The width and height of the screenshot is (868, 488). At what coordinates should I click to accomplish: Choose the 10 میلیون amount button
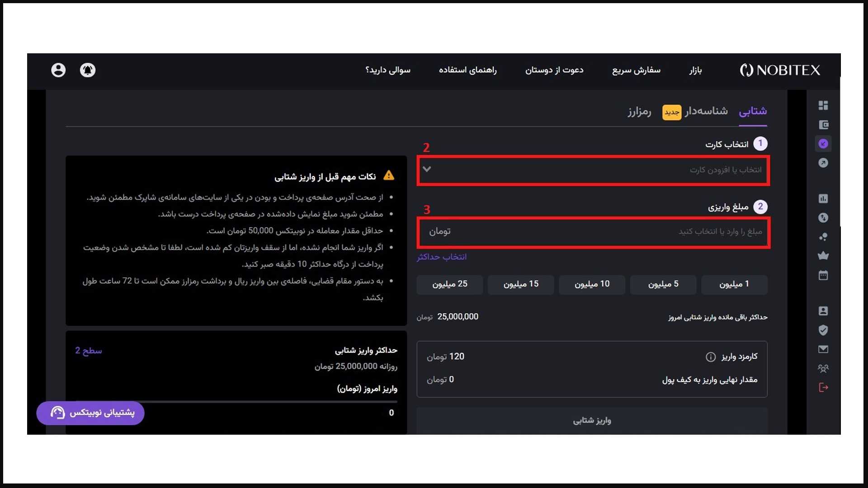tap(592, 285)
